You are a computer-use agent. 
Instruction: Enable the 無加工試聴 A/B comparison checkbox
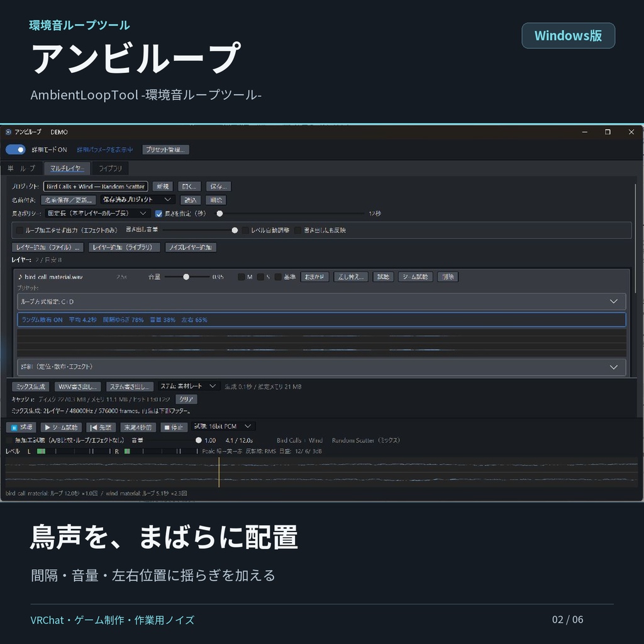click(9, 440)
